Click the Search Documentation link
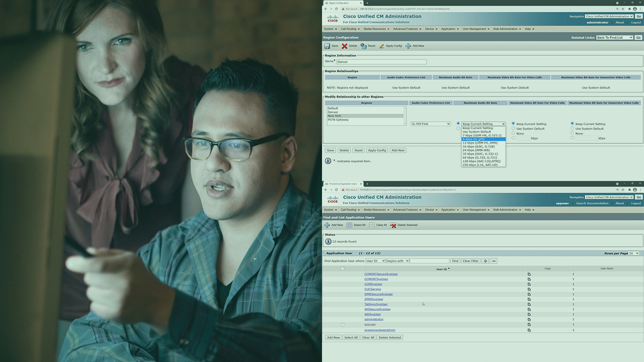This screenshot has width=644, height=362. click(x=592, y=204)
